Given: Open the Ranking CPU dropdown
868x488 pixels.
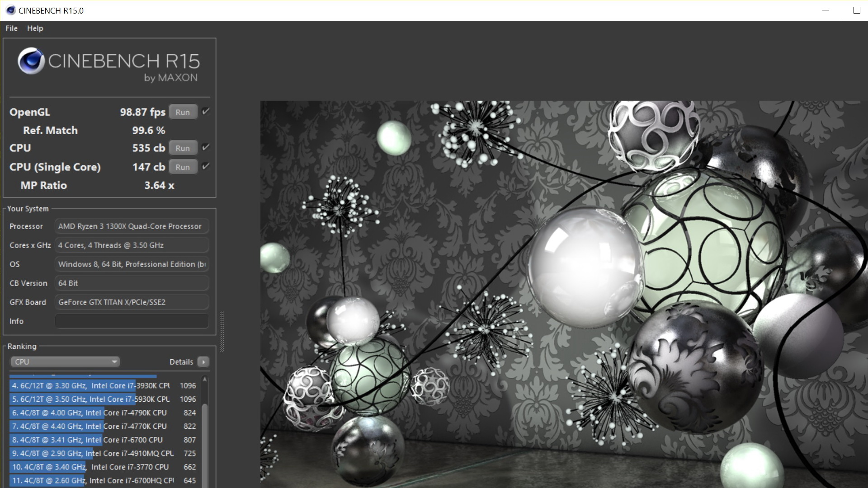Looking at the screenshot, I should [x=65, y=361].
